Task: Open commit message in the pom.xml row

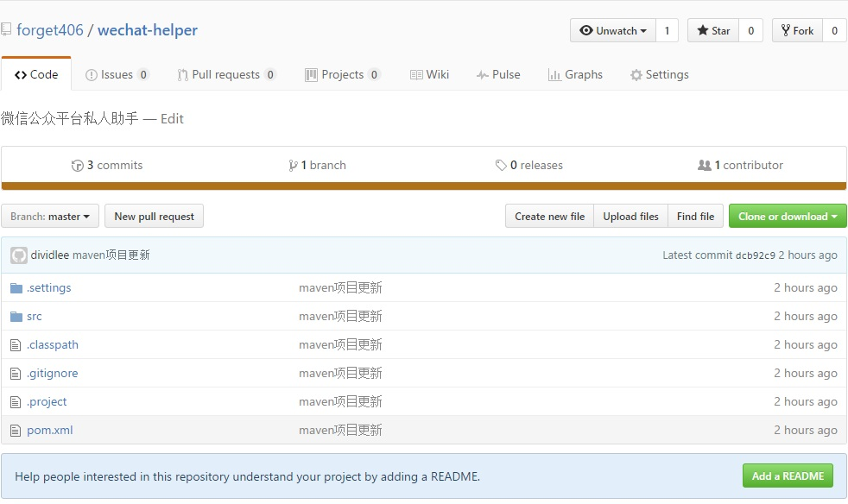Action: pyautogui.click(x=341, y=430)
